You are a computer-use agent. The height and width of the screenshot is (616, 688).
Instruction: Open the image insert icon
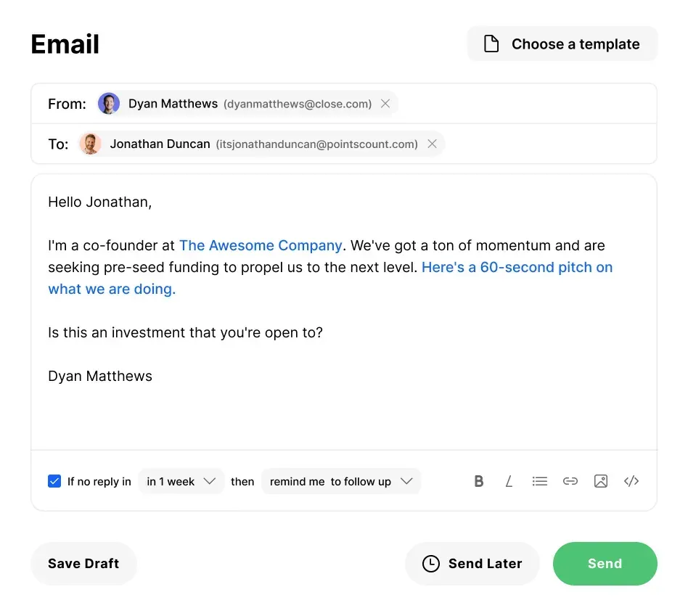pos(600,481)
